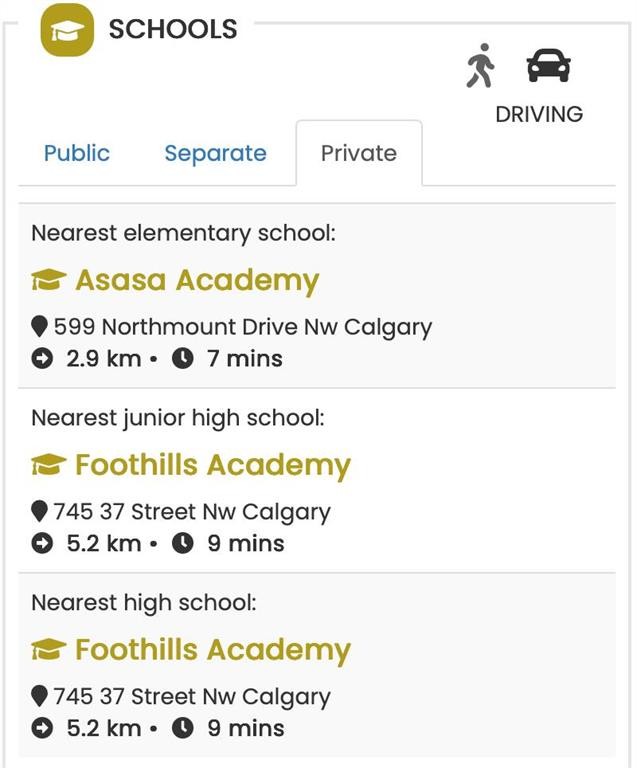Open the Public schools tab

tap(77, 153)
